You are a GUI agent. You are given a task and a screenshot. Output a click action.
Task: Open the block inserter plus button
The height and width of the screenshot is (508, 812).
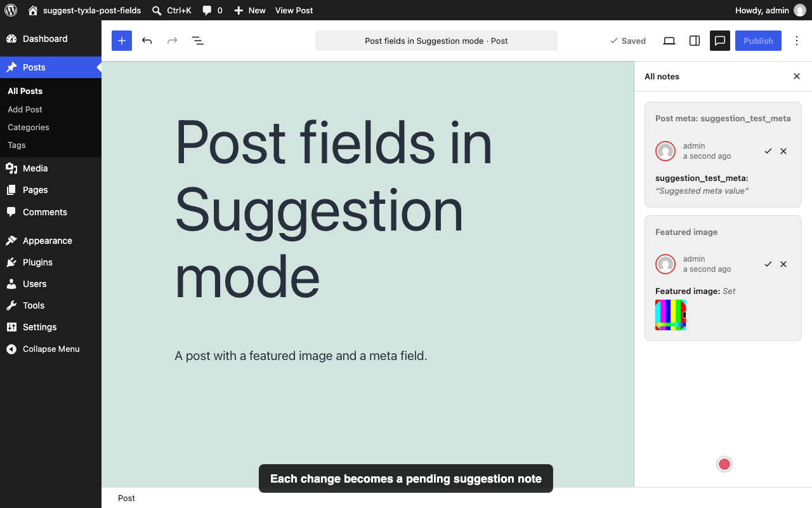[122, 41]
